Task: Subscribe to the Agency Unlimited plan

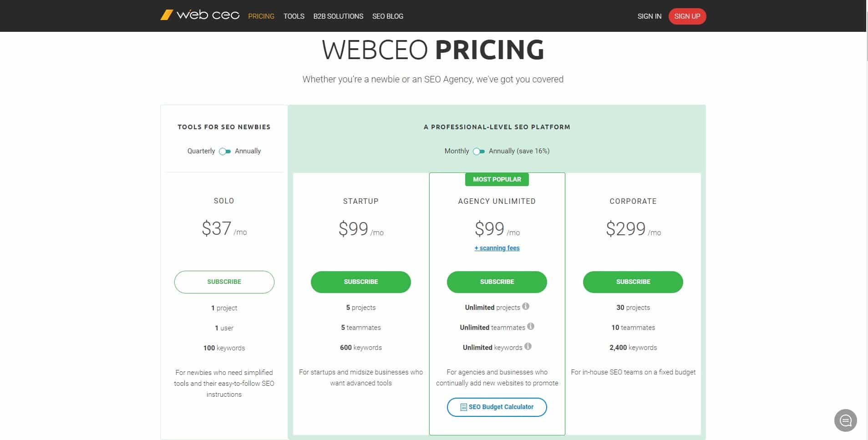Action: point(497,282)
